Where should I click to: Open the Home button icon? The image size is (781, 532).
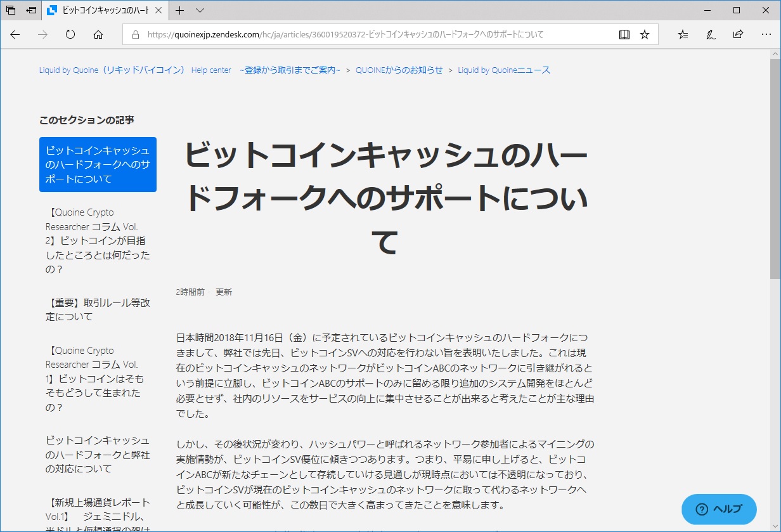tap(98, 35)
